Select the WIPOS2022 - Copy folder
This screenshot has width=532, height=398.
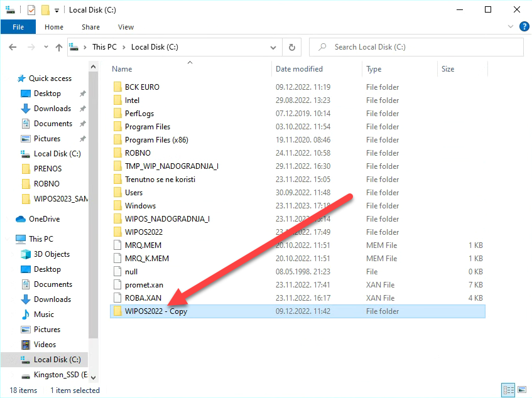click(156, 311)
